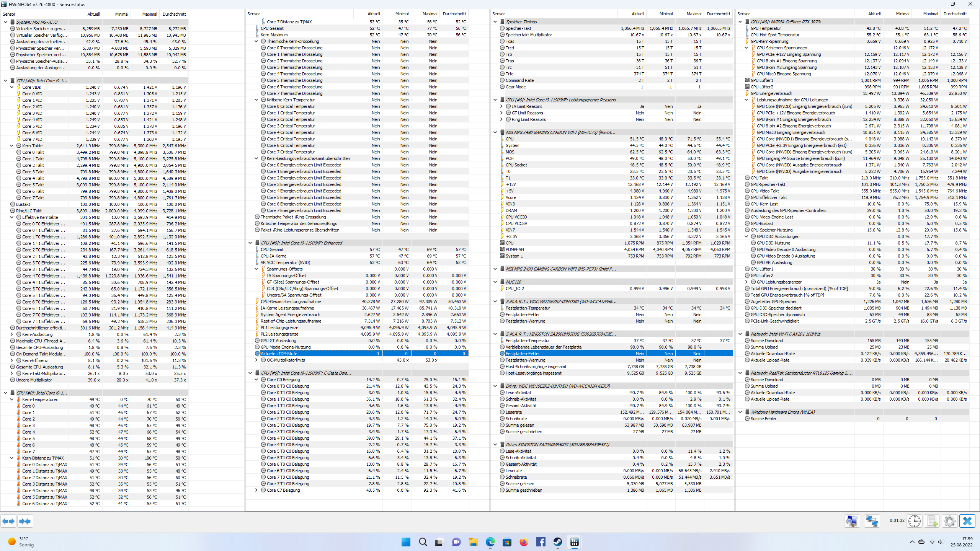This screenshot has width=980, height=551.
Task: Open the HWiNFO summary monitor-magnifier icon
Action: pos(852,521)
